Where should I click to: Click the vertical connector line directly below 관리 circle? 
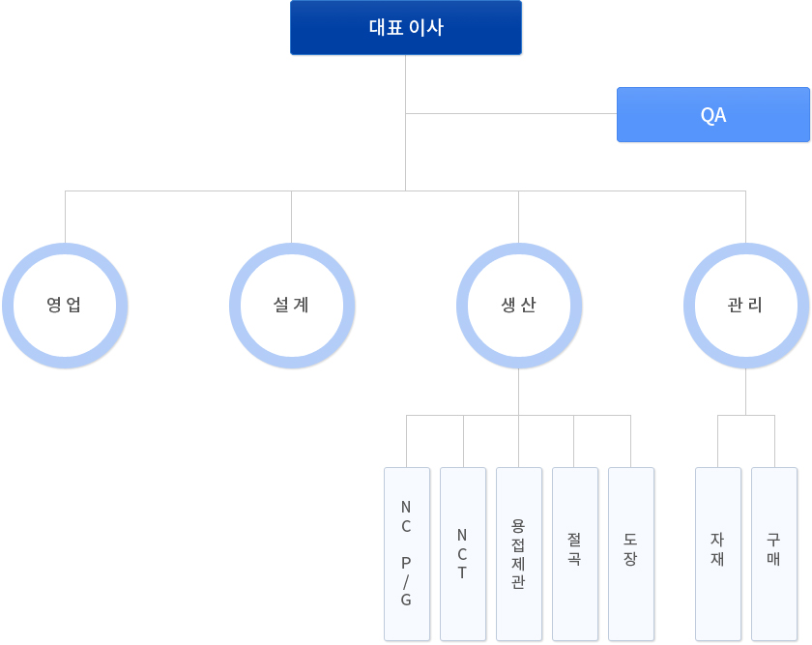tap(746, 392)
